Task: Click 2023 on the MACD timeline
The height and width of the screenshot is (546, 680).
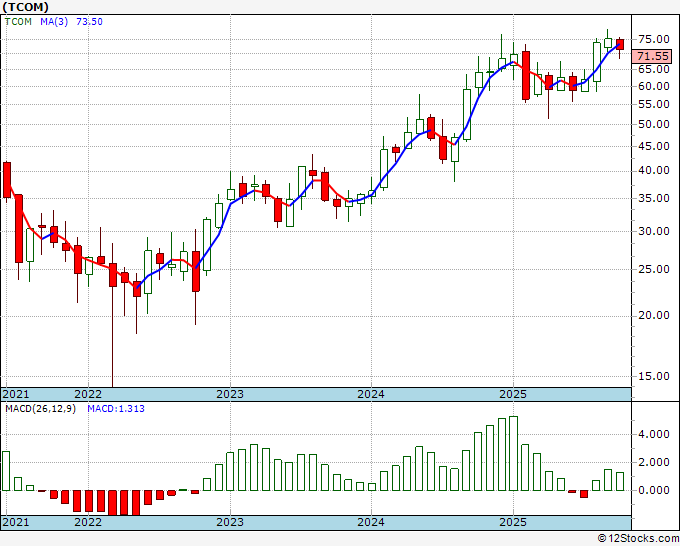Action: [230, 522]
